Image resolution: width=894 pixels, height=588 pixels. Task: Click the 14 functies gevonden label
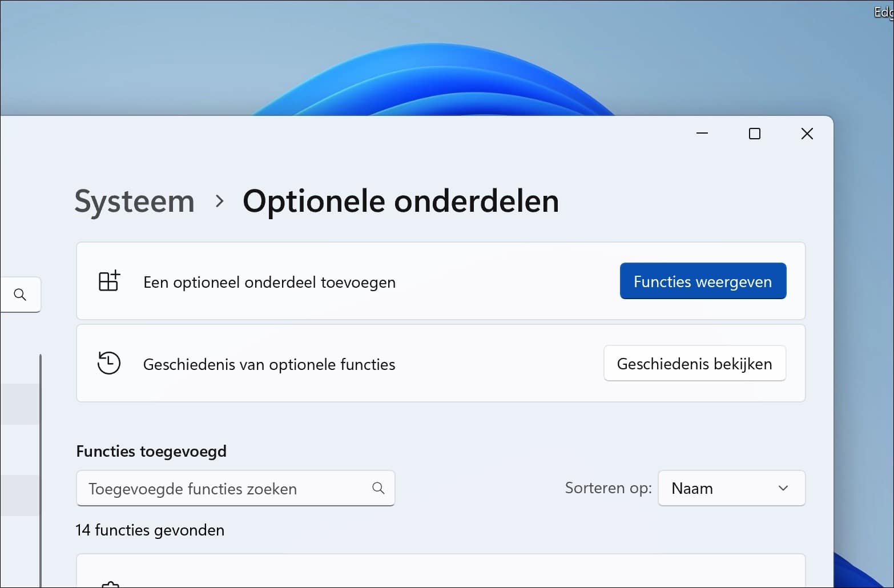coord(150,530)
